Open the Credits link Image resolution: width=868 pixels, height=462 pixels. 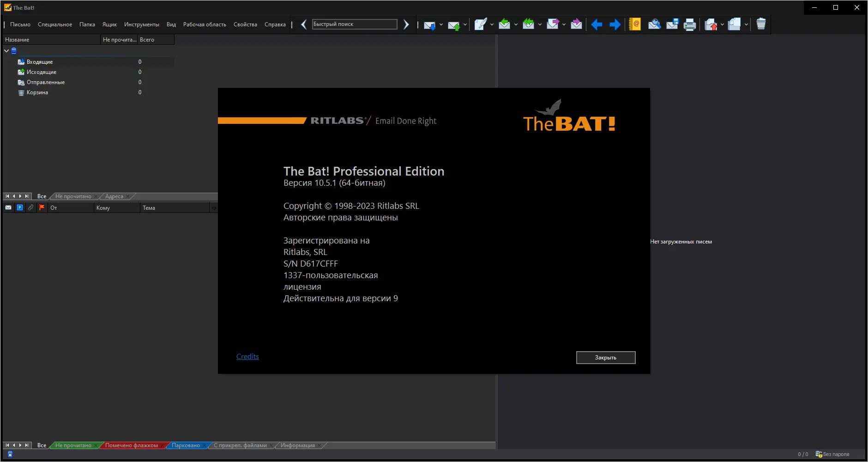pyautogui.click(x=247, y=357)
